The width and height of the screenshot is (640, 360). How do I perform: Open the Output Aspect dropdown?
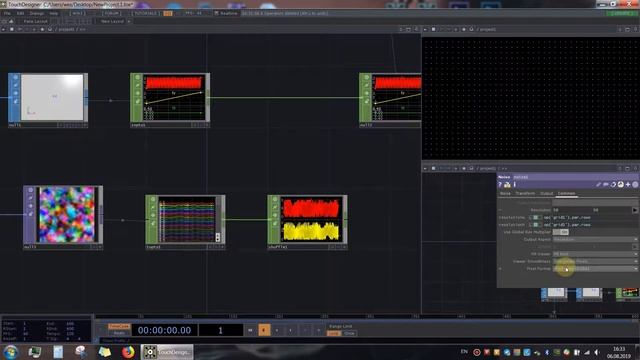(595, 240)
